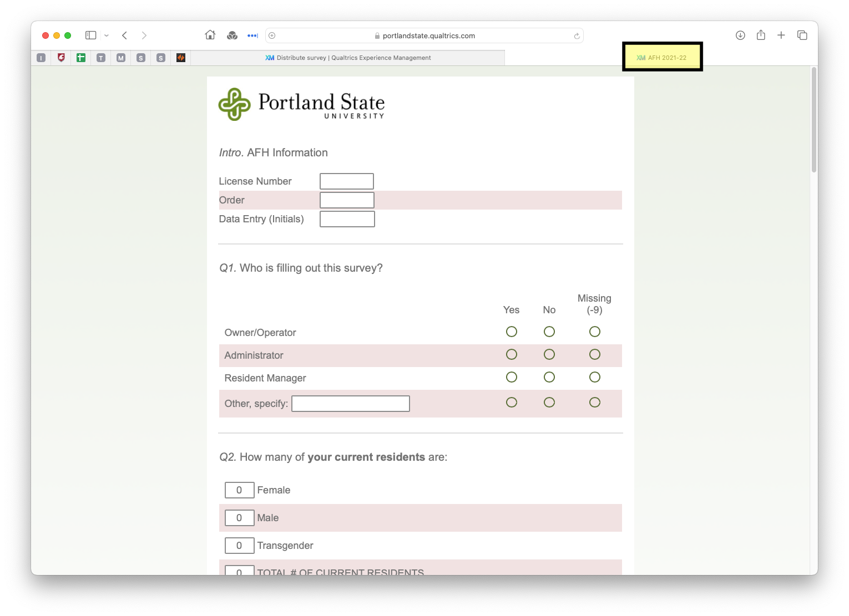Open the Home page icon

(x=210, y=35)
